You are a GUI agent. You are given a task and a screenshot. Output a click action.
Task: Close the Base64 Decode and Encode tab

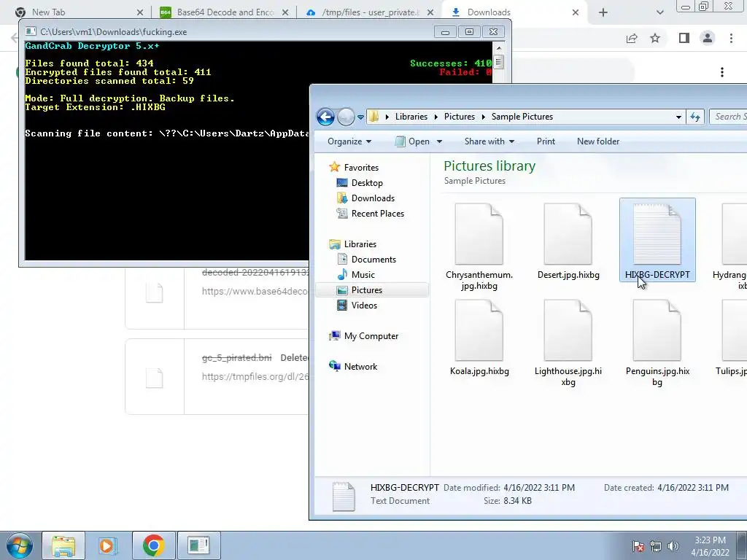tap(285, 12)
